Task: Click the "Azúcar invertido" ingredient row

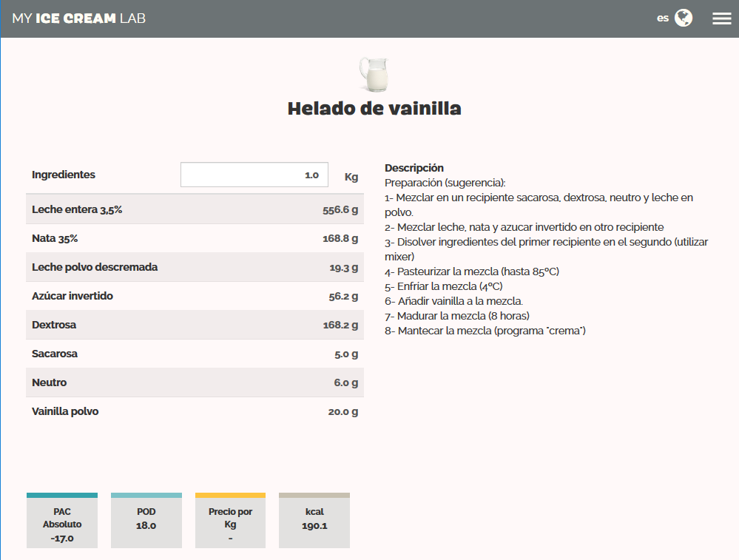Action: click(x=195, y=296)
